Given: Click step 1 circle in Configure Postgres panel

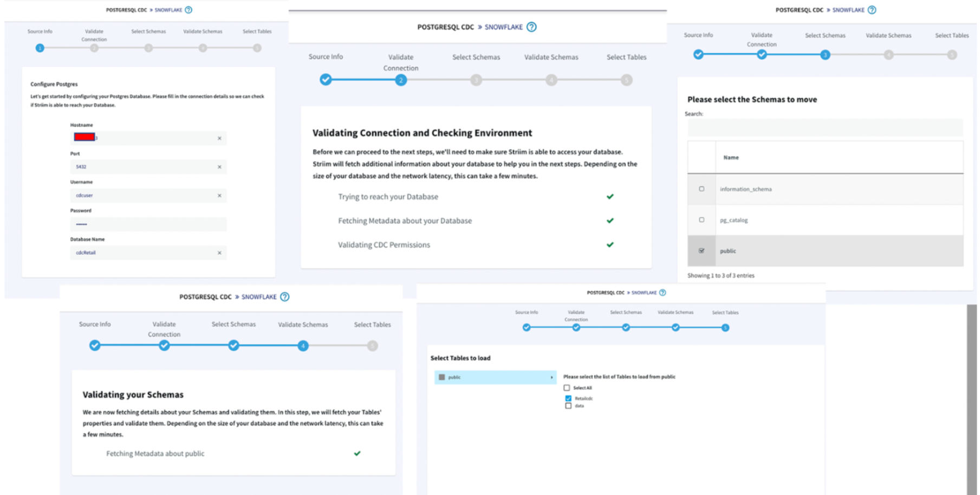Looking at the screenshot, I should click(40, 48).
